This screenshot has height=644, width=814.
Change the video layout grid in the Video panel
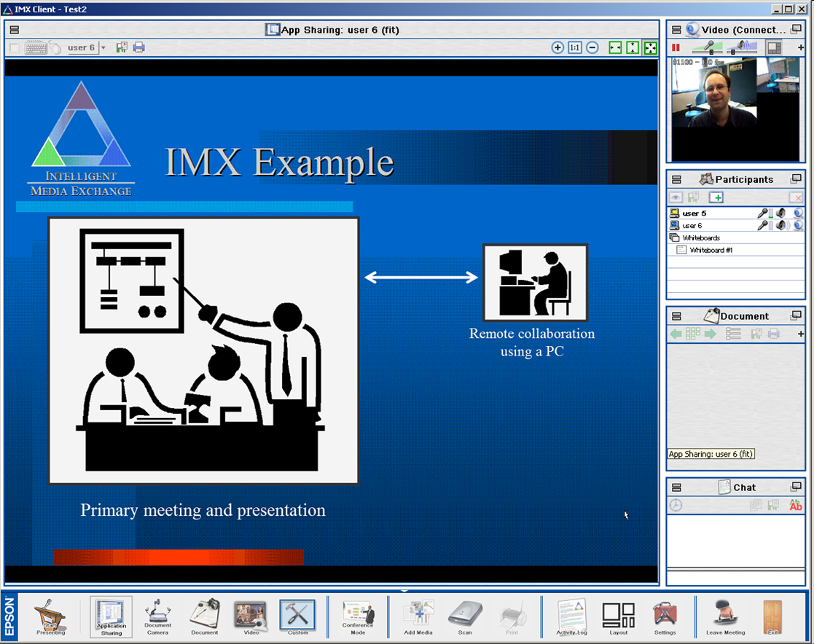[x=774, y=48]
